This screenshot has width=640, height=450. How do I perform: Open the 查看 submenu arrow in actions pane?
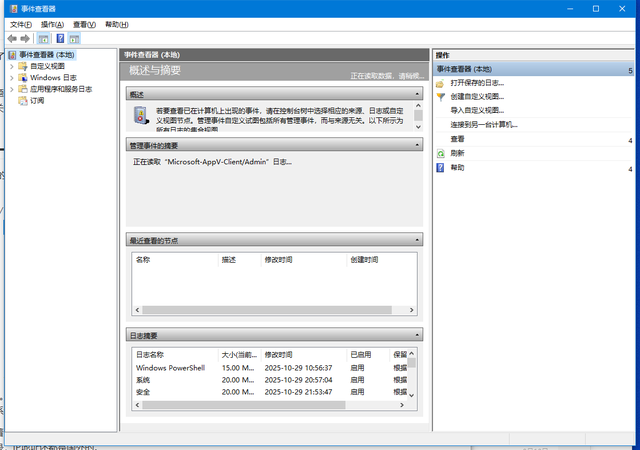pos(630,140)
